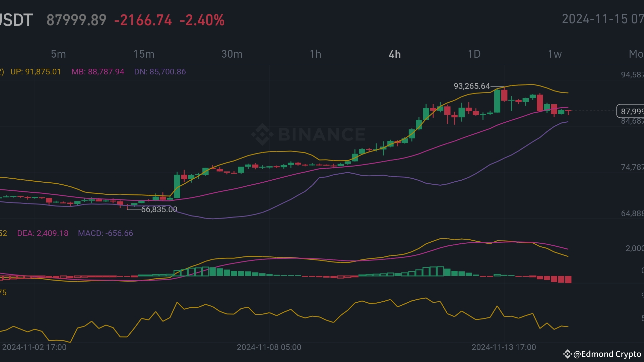The height and width of the screenshot is (362, 644).
Task: Change to the 1w timeframe
Action: pyautogui.click(x=555, y=54)
